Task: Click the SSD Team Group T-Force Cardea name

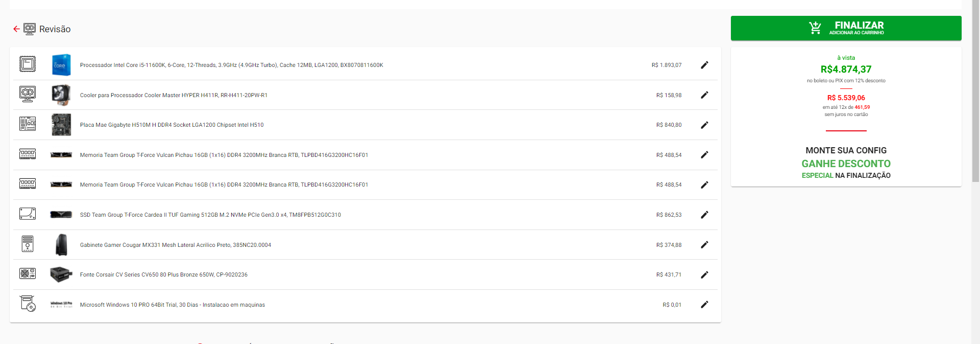Action: click(210, 215)
